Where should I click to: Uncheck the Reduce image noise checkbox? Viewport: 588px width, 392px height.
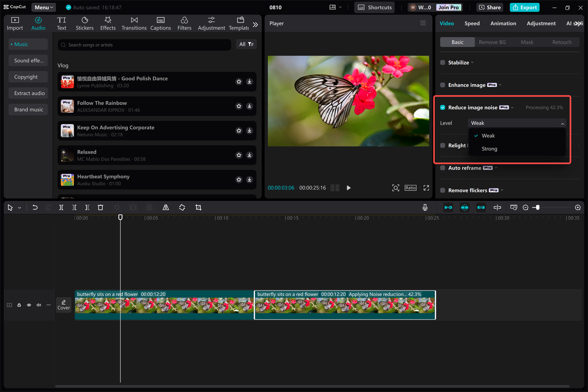pos(442,107)
